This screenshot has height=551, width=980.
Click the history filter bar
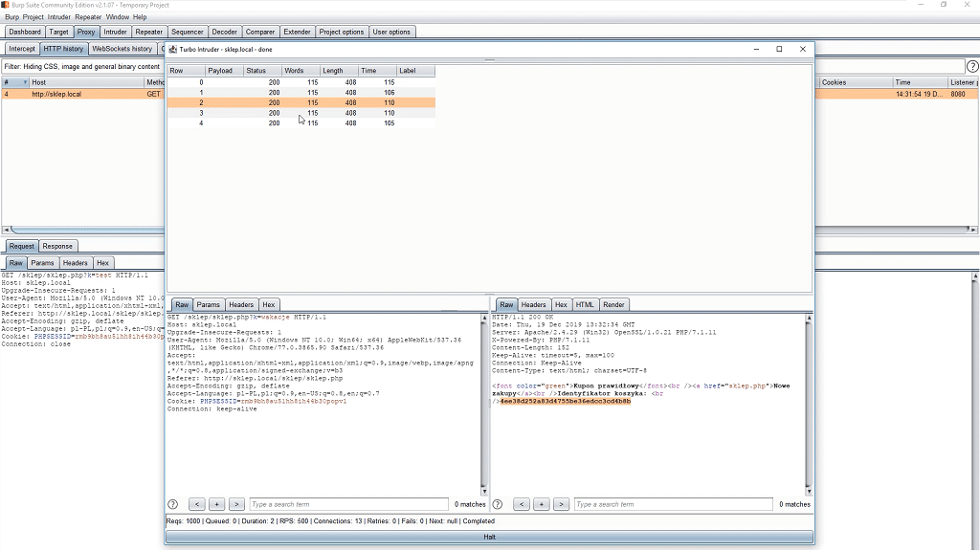83,66
